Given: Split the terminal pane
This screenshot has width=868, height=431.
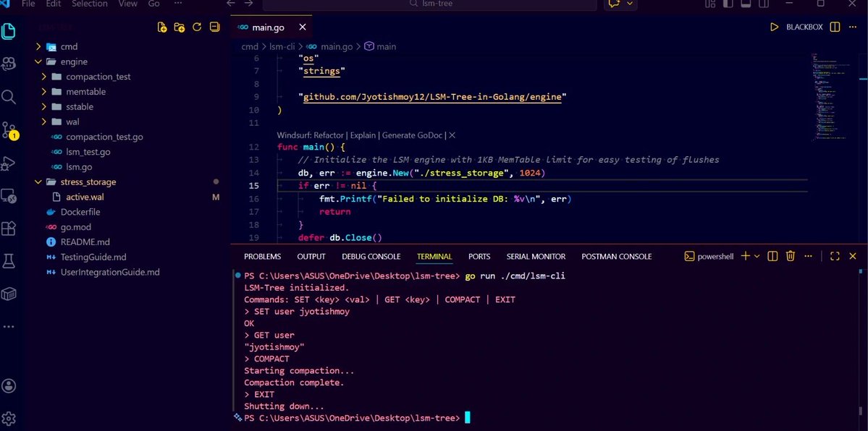Looking at the screenshot, I should coord(773,256).
